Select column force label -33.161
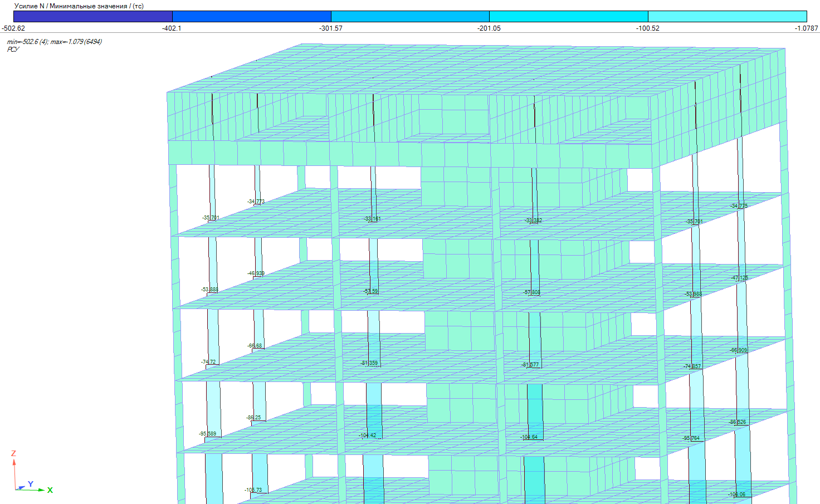Image resolution: width=820 pixels, height=504 pixels. pyautogui.click(x=372, y=219)
